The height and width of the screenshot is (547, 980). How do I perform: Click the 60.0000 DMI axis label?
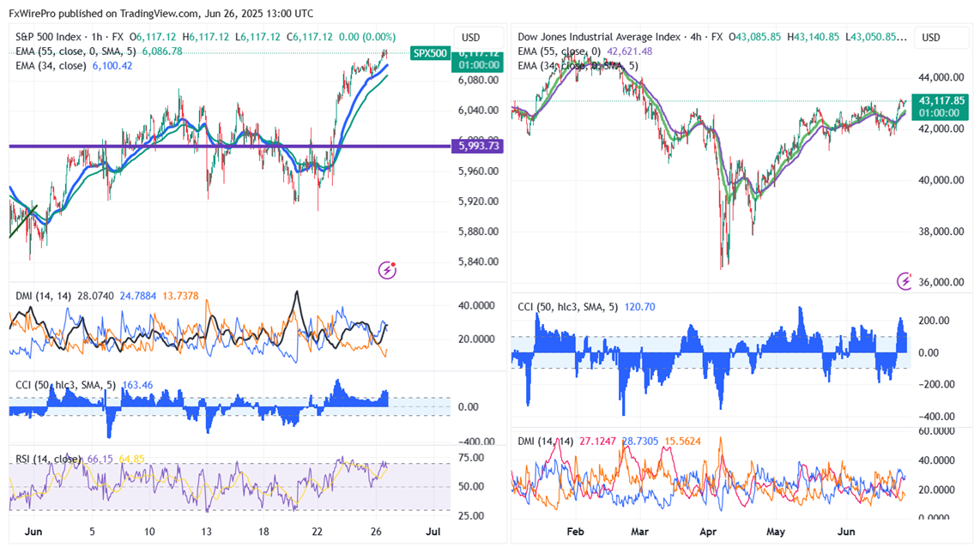point(936,431)
